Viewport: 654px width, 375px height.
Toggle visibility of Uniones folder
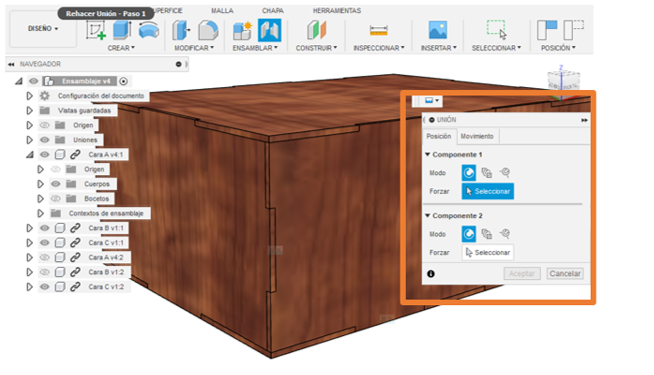45,140
